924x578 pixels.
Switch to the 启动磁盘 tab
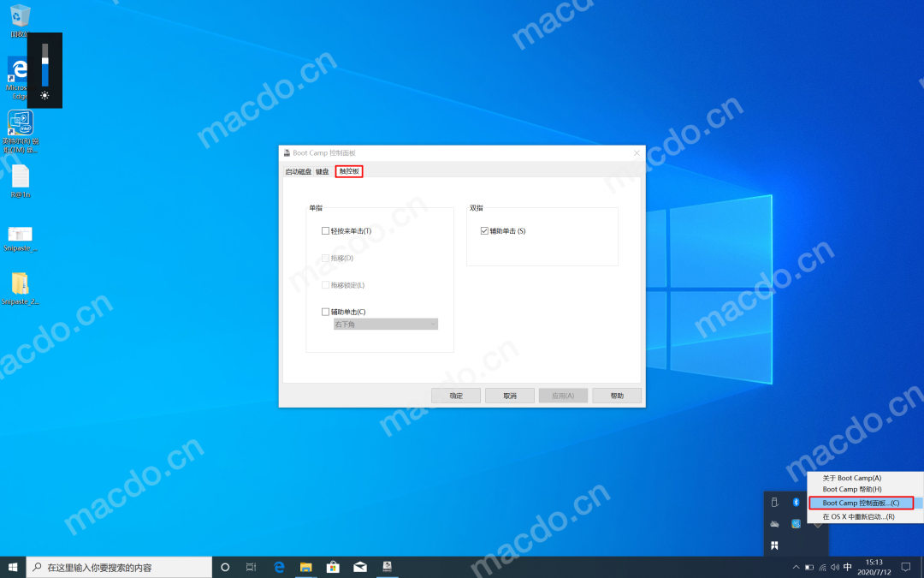click(x=299, y=171)
